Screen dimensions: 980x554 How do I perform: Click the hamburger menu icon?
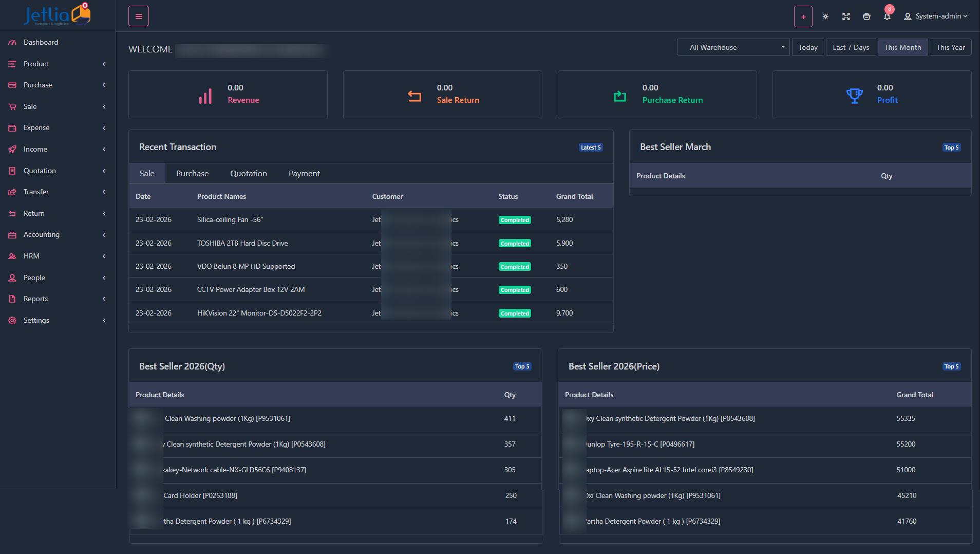(138, 16)
